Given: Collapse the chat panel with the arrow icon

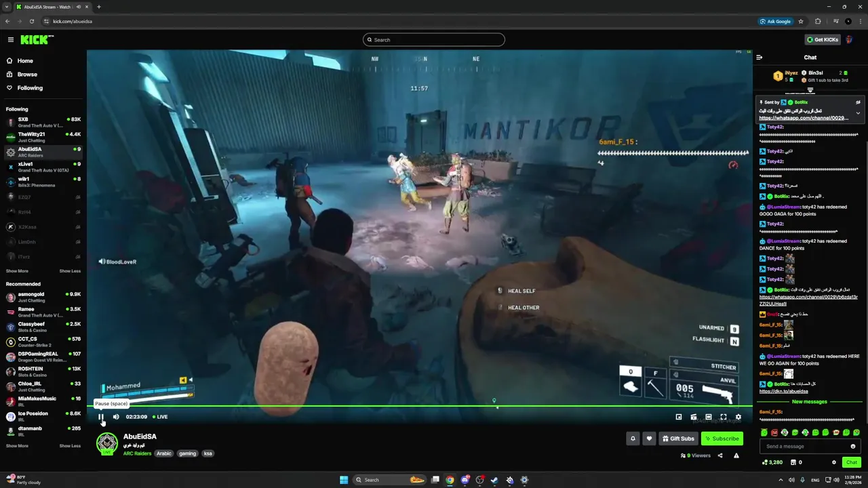Looking at the screenshot, I should click(759, 58).
